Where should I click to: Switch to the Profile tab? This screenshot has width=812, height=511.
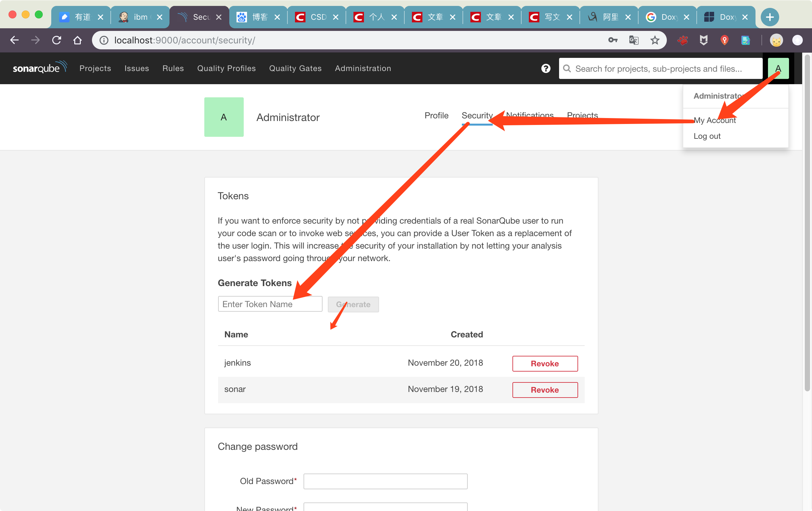tap(436, 115)
